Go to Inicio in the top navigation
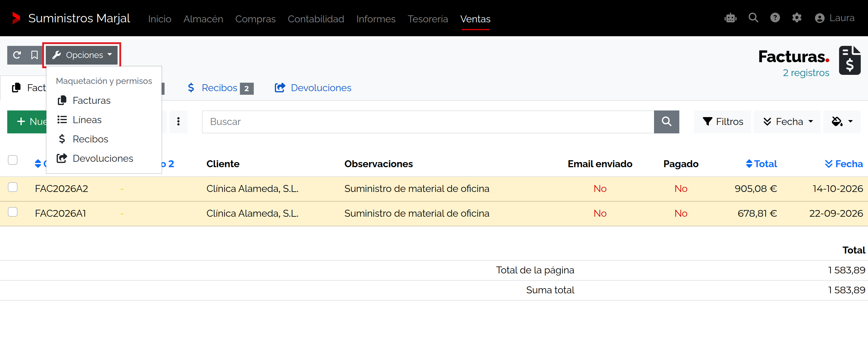Image resolution: width=868 pixels, height=338 pixels. click(160, 19)
